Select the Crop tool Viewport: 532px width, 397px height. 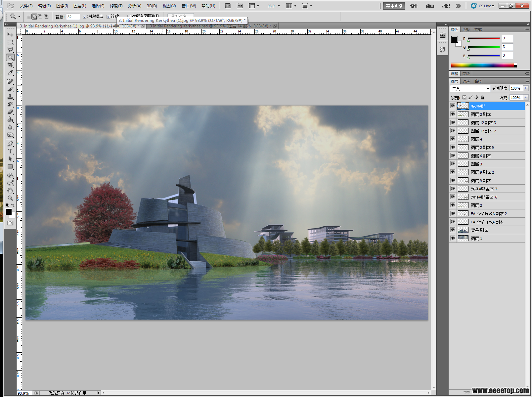click(x=10, y=65)
